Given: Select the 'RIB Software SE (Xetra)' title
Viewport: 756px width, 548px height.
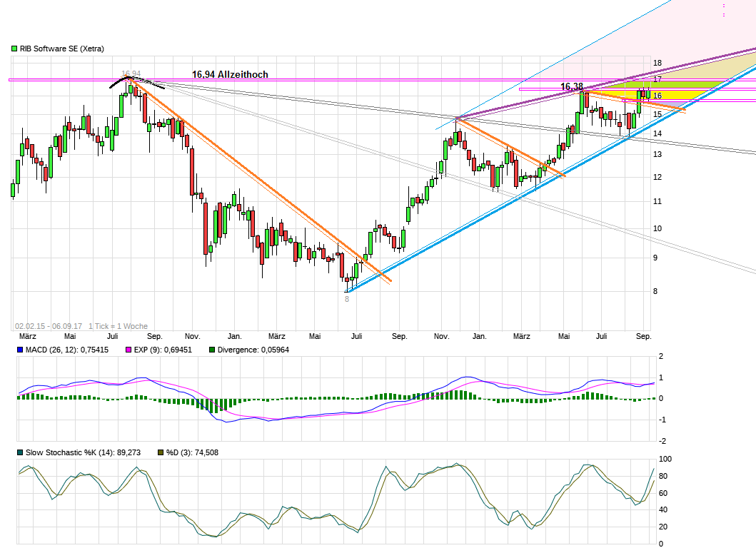Looking at the screenshot, I should [x=61, y=49].
